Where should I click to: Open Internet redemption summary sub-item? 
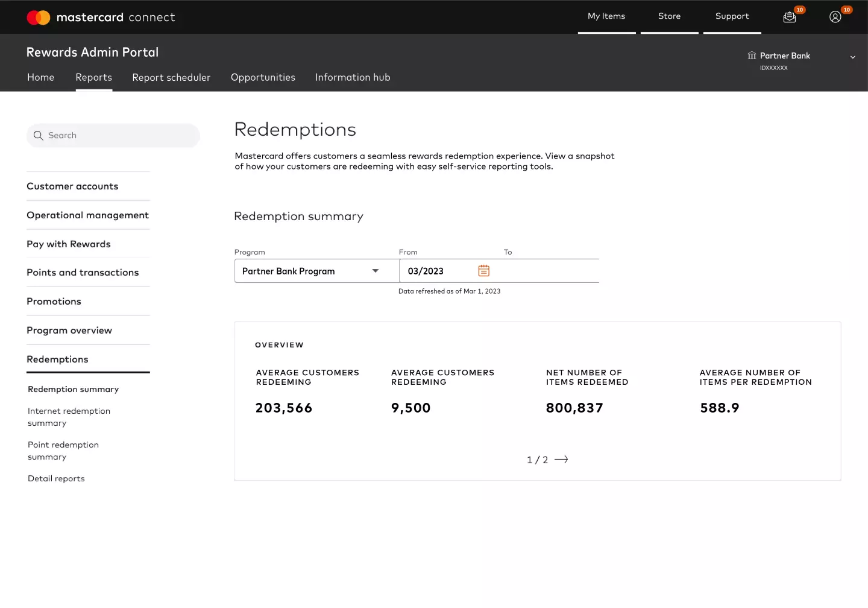point(69,417)
